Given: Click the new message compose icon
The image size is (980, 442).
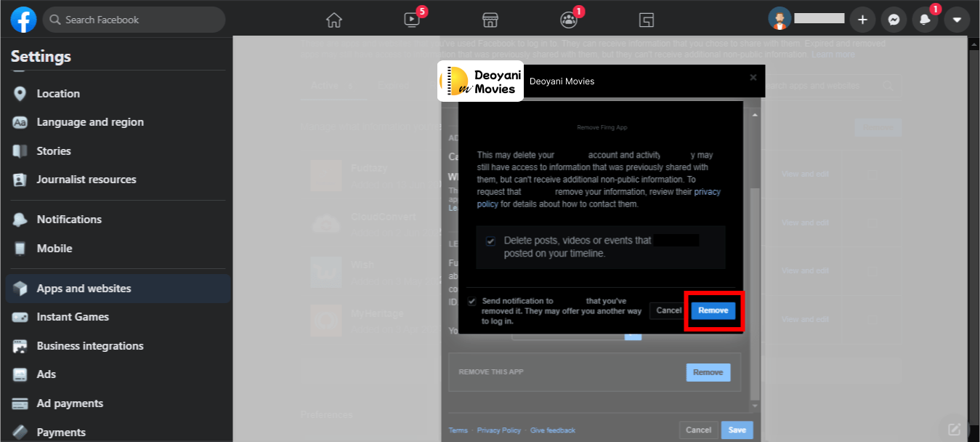Looking at the screenshot, I should click(954, 428).
